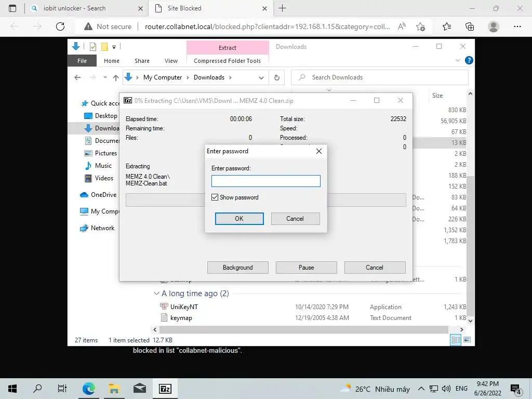Open the recent locations dropdown in Explorer
This screenshot has width=532, height=399.
[105, 77]
